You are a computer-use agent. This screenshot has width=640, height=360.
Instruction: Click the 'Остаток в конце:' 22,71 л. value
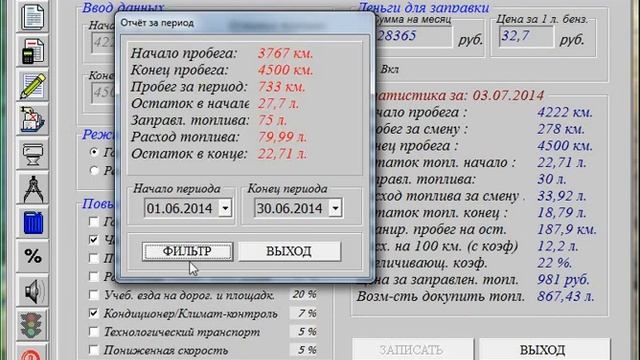tap(282, 153)
